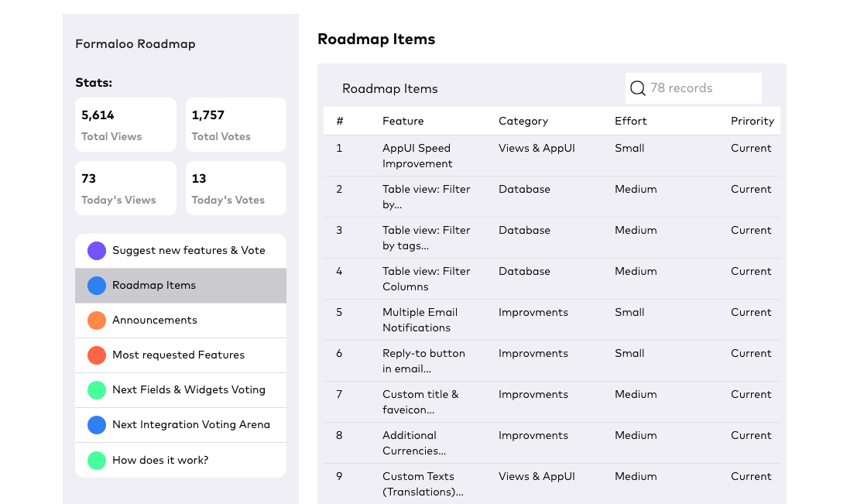Open the AppUI Speed Improvement row
The image size is (864, 504).
pos(551,156)
